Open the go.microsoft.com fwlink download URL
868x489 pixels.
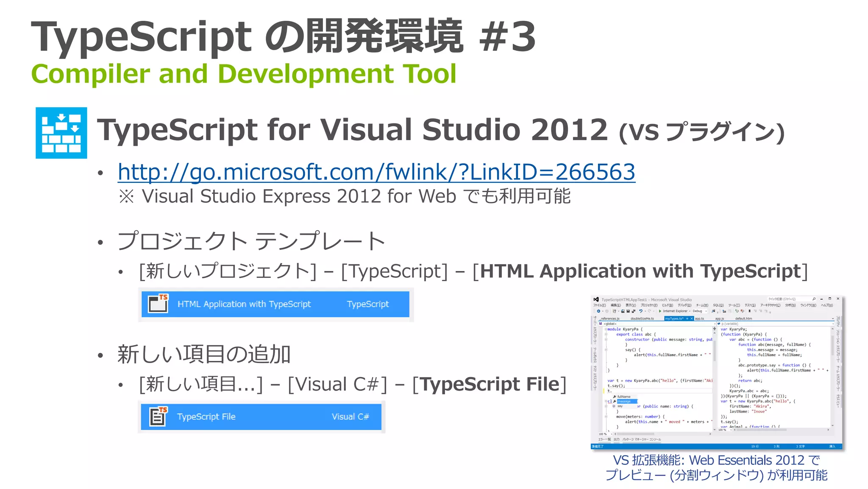click(x=376, y=172)
